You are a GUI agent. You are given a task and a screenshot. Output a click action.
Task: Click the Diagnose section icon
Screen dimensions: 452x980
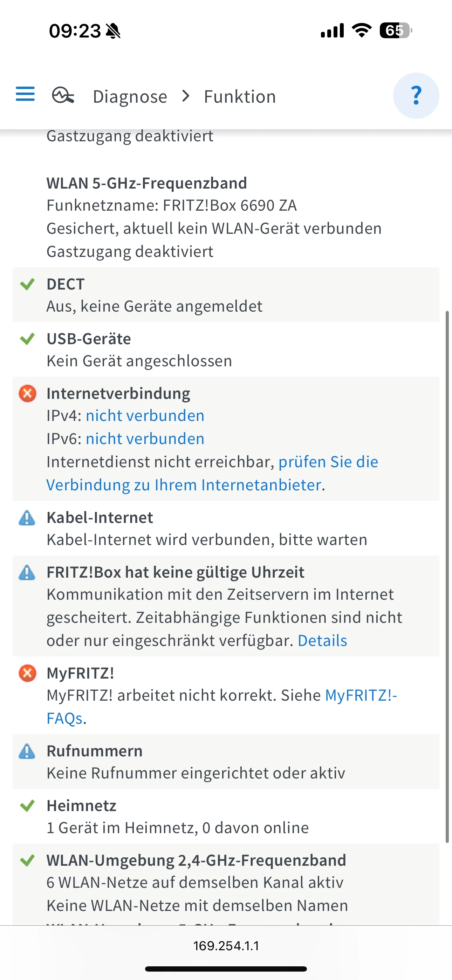pyautogui.click(x=63, y=95)
